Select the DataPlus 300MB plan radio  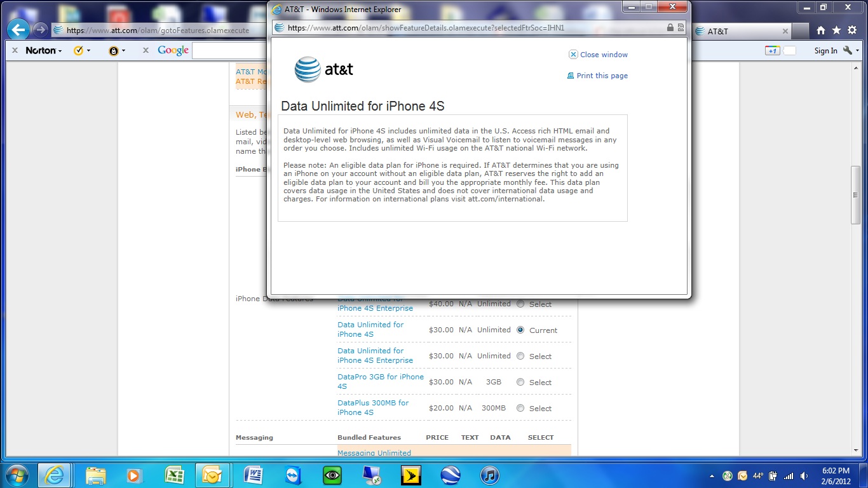520,408
